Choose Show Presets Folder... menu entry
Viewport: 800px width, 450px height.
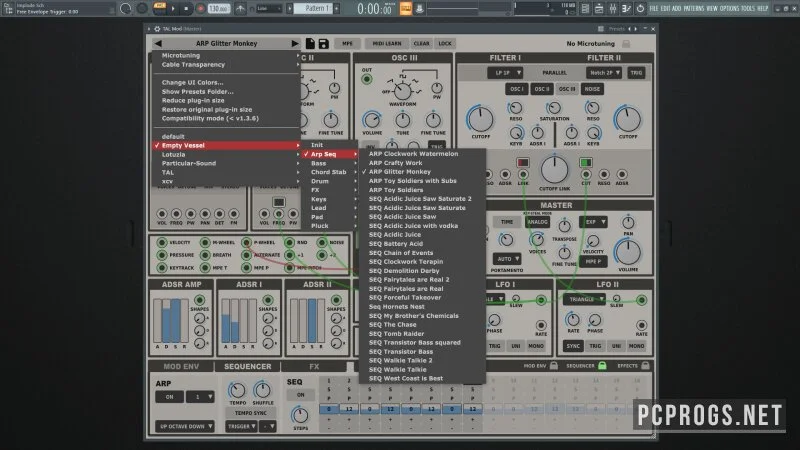tap(227, 92)
